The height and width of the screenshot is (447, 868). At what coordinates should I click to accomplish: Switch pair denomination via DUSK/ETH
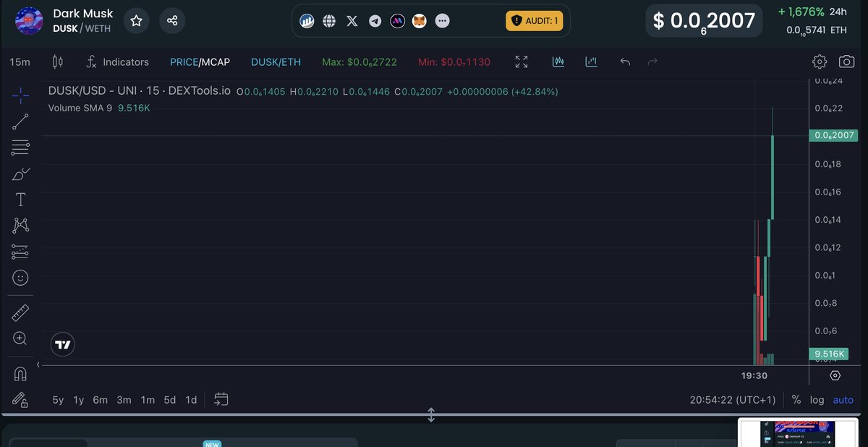click(x=276, y=62)
